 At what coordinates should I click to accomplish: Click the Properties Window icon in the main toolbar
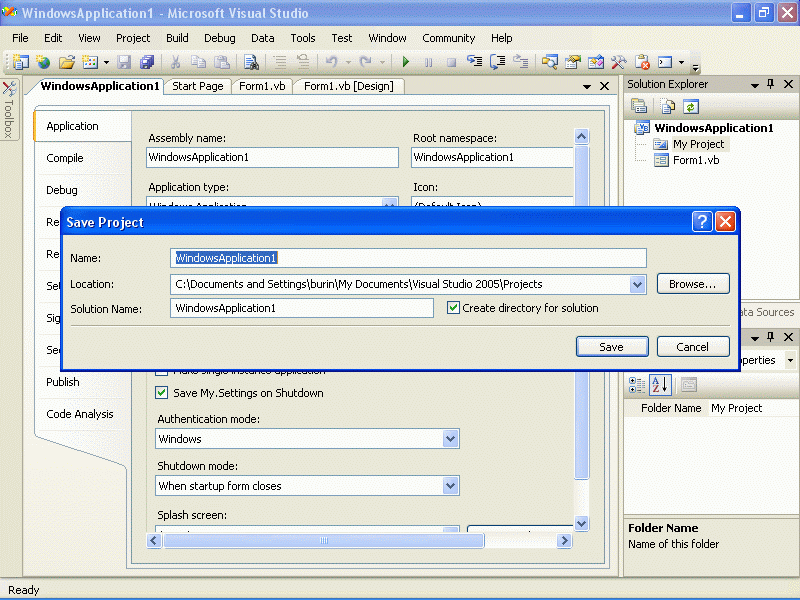tap(572, 62)
